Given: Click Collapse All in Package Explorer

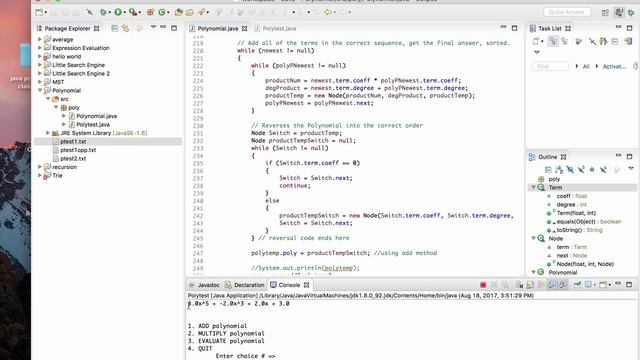Looking at the screenshot, I should [115, 28].
